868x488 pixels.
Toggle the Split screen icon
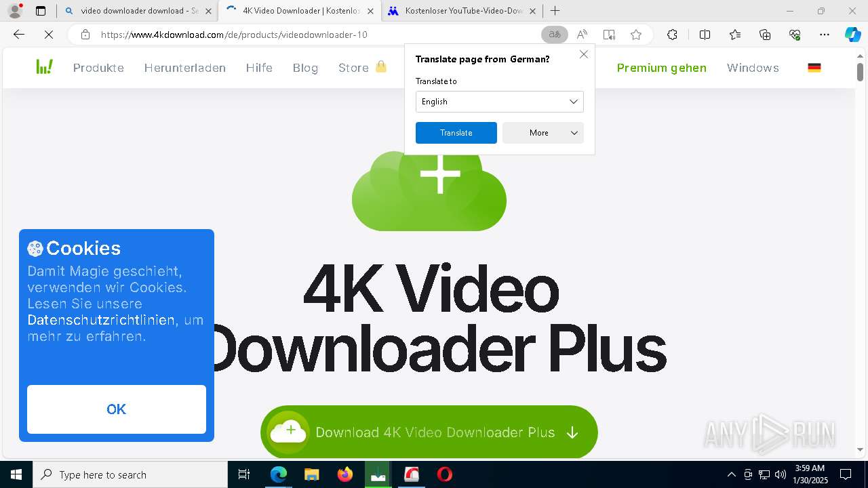click(x=705, y=35)
